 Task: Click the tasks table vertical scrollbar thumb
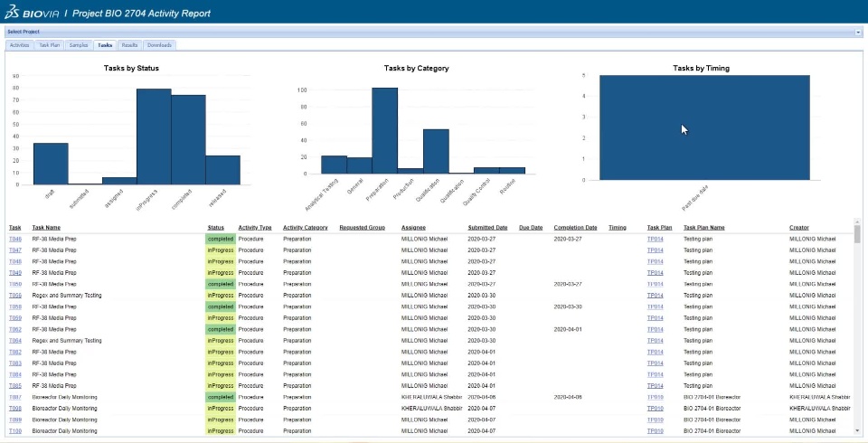tap(857, 233)
